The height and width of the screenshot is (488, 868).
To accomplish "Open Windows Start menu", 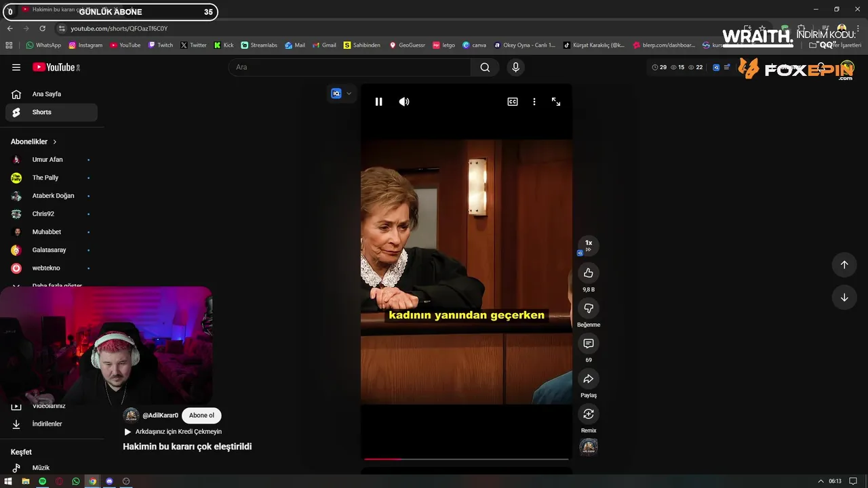I will [x=8, y=481].
